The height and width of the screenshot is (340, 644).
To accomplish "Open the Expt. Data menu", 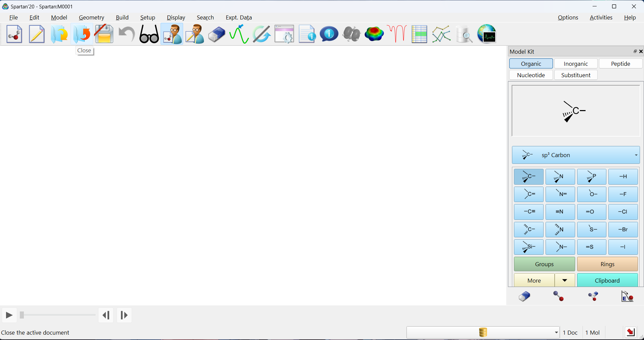I will (x=239, y=17).
